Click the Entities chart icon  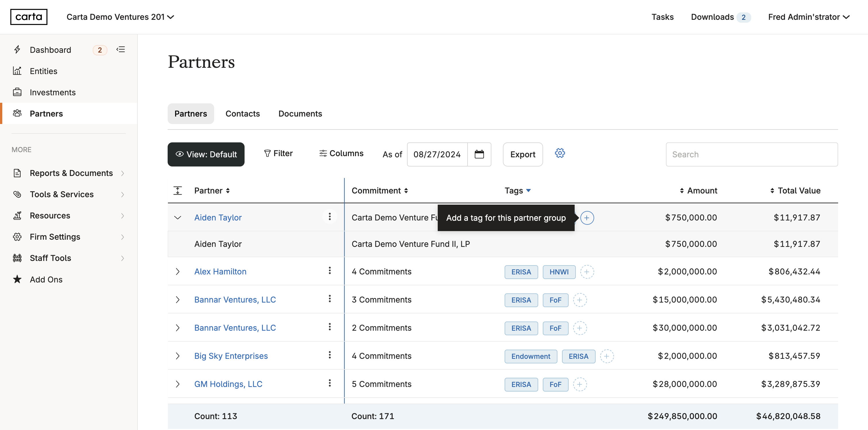point(17,71)
